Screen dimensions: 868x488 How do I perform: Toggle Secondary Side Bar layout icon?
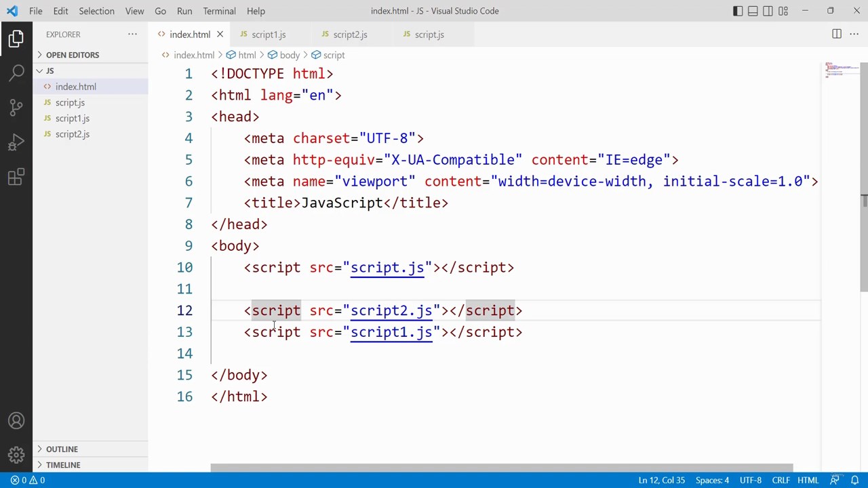pos(768,11)
